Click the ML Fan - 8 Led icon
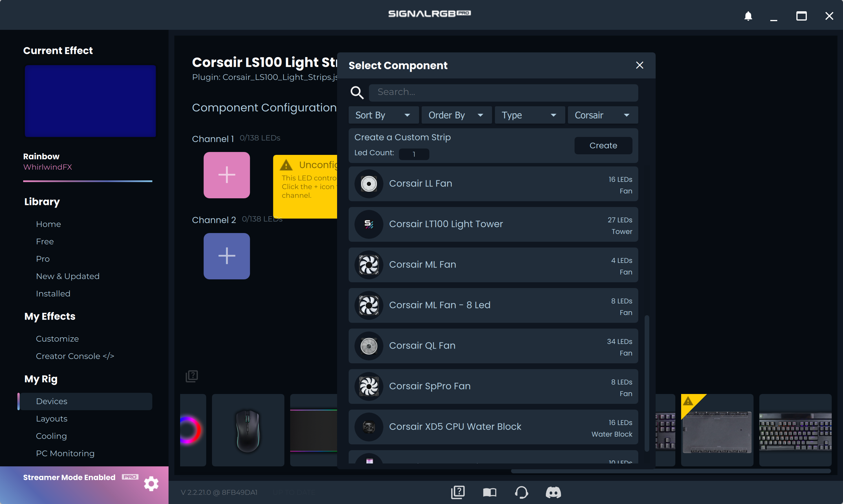Viewport: 843px width, 504px height. [x=369, y=305]
